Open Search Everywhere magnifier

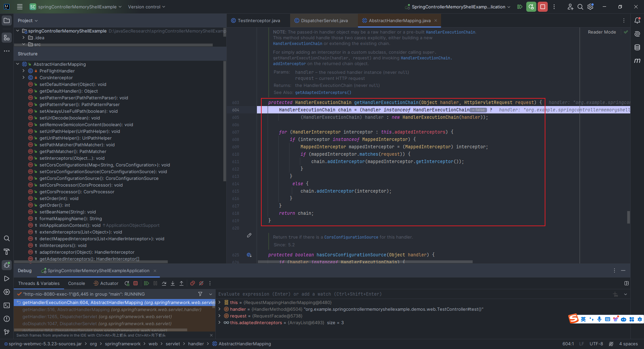580,7
